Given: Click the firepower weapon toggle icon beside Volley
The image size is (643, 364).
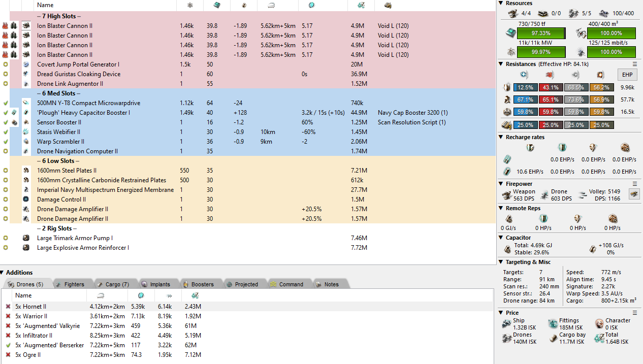Looking at the screenshot, I should point(634,193).
